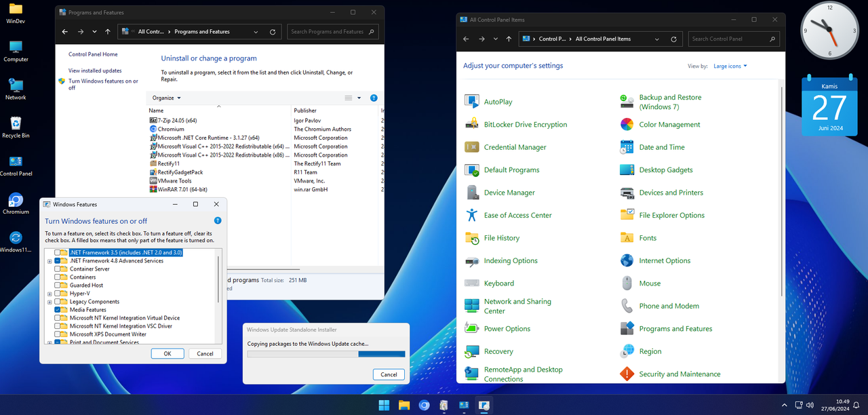Open the Fonts item

[x=638, y=238]
